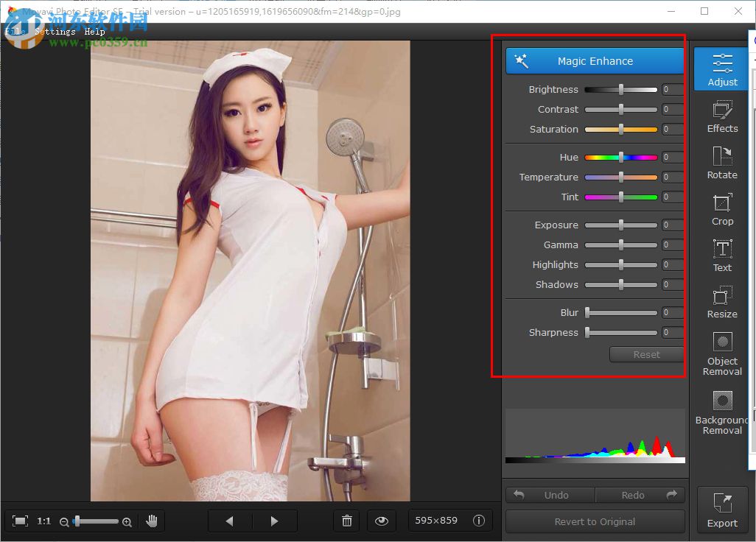756x542 pixels.
Task: Open the Text tool
Action: 721,256
